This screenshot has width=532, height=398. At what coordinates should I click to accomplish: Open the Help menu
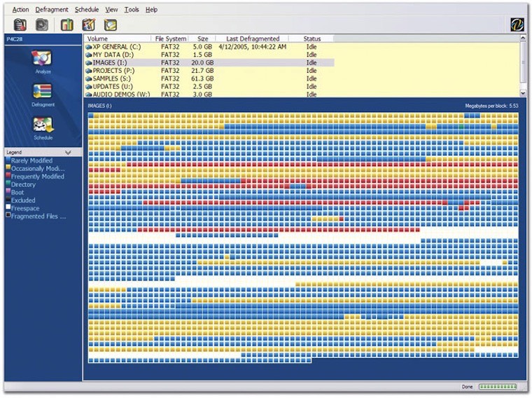[x=151, y=10]
